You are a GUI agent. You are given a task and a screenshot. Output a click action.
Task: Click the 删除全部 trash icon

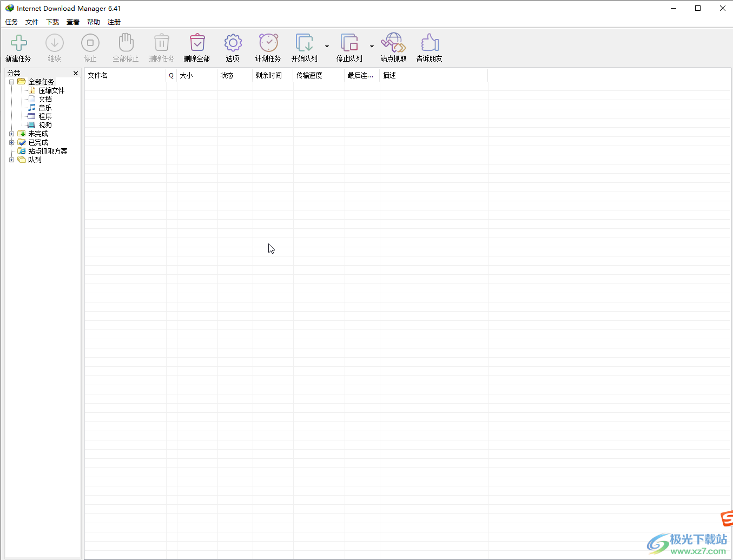coord(197,43)
